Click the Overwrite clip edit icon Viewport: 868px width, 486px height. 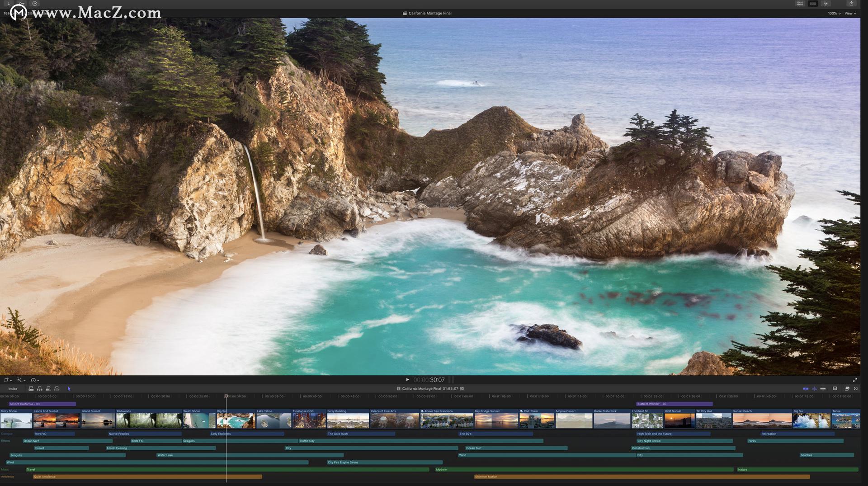57,388
